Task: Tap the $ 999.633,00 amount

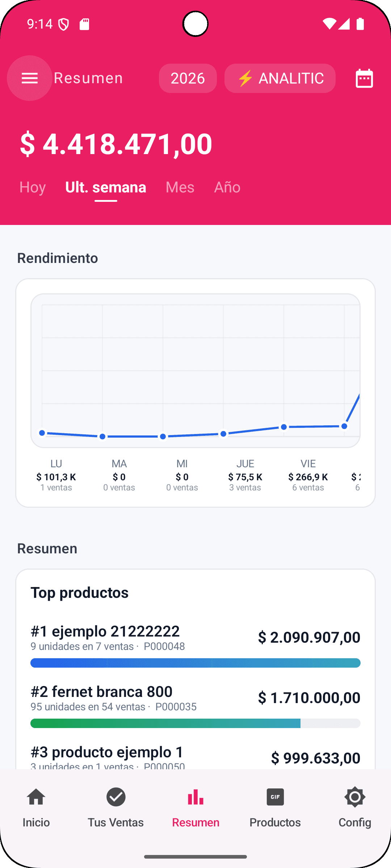Action: click(x=316, y=758)
